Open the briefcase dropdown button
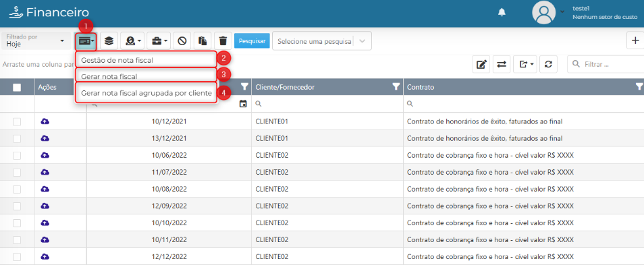This screenshot has width=644, height=265. [159, 41]
